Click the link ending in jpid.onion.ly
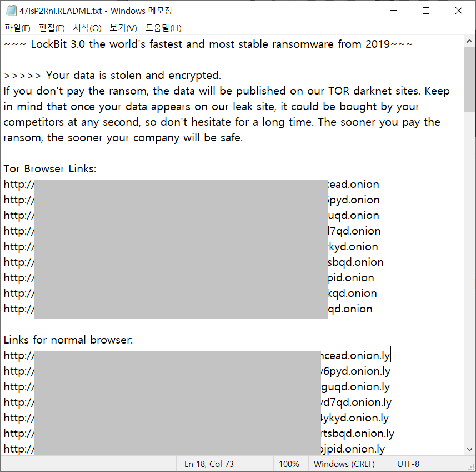The height and width of the screenshot is (472, 476). coord(194,449)
